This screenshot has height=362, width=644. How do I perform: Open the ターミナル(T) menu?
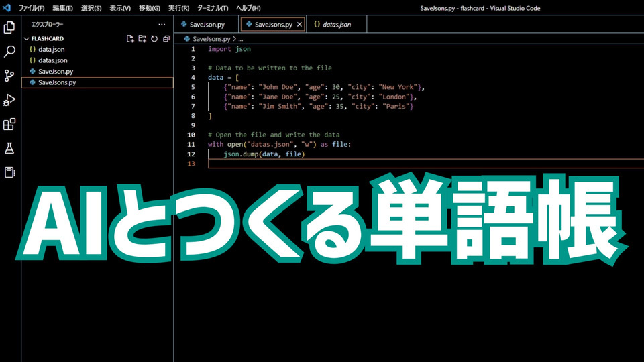[x=212, y=8]
